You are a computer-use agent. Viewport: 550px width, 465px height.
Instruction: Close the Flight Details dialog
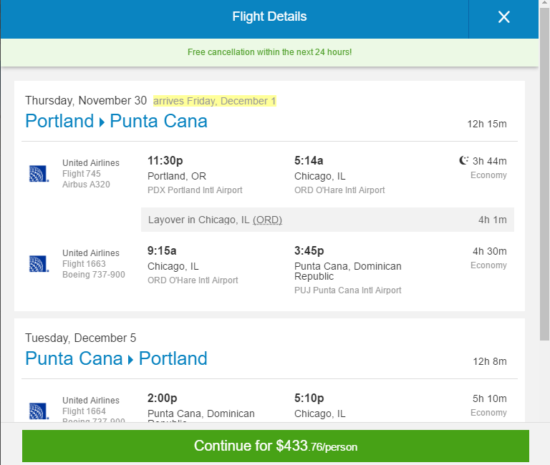[x=504, y=17]
